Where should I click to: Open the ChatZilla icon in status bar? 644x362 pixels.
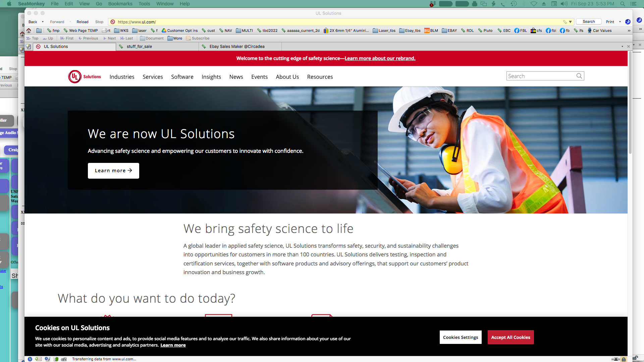[x=64, y=359]
